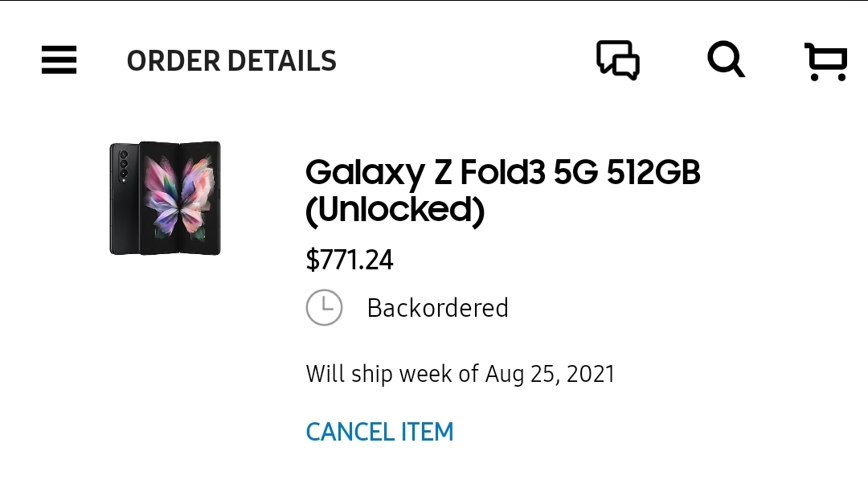This screenshot has width=868, height=484.
Task: Open the shopping cart
Action: 825,61
